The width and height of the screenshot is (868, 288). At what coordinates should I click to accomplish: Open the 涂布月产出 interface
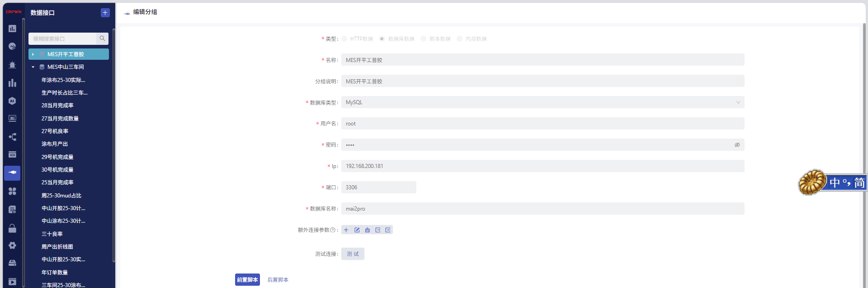[x=55, y=144]
